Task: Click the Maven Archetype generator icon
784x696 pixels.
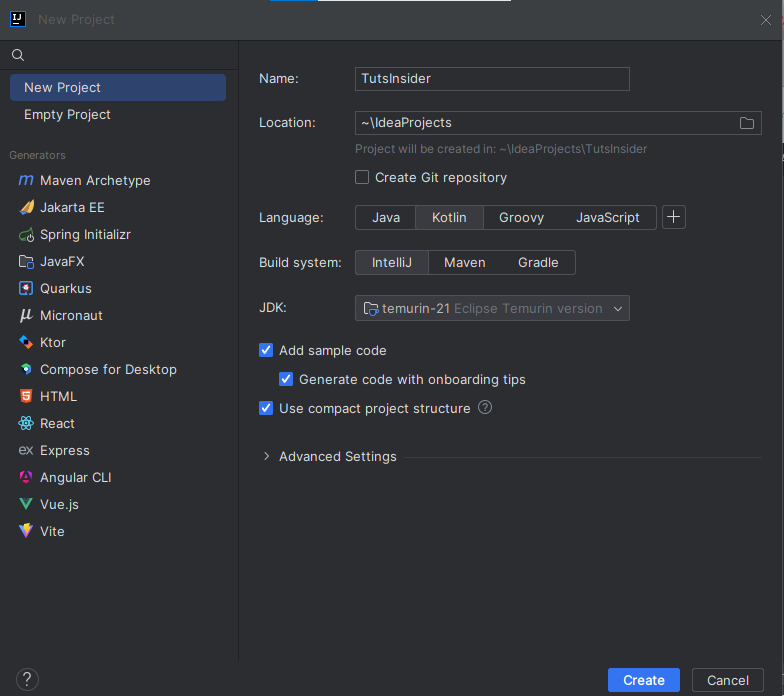Action: [26, 180]
